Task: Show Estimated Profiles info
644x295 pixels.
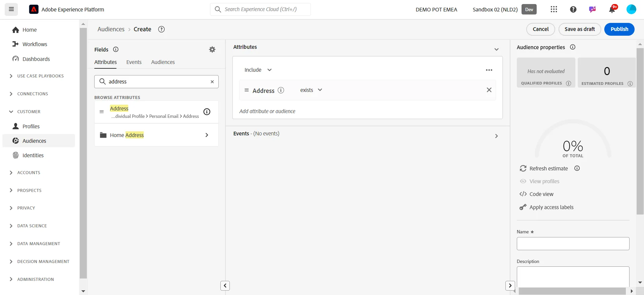Action: pos(630,84)
